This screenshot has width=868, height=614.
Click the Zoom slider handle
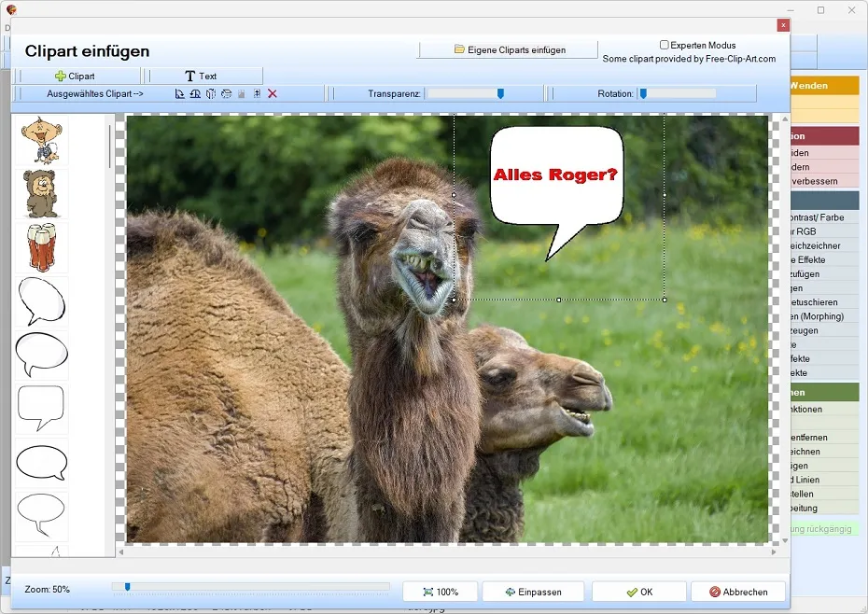pyautogui.click(x=127, y=587)
